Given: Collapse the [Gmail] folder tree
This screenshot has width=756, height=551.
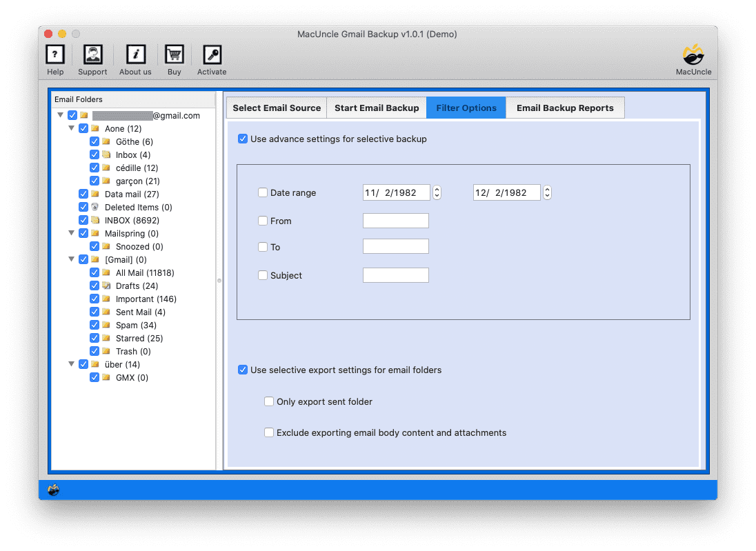Looking at the screenshot, I should (72, 260).
